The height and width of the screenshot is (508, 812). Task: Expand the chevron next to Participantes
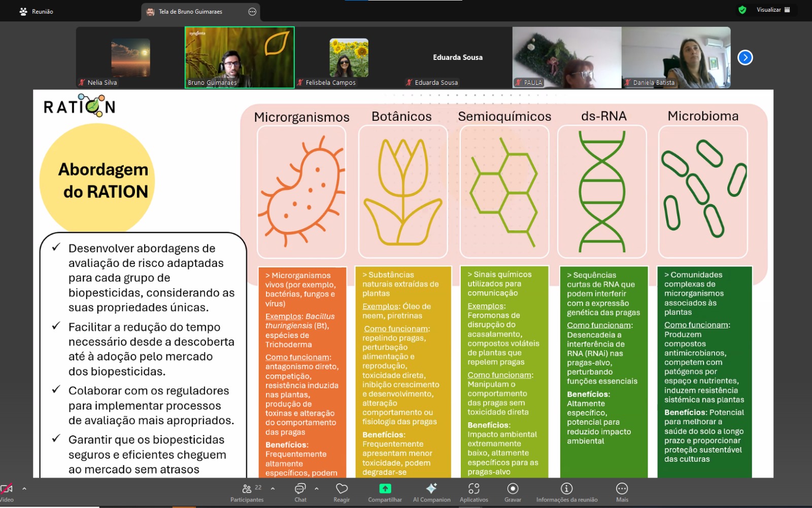(x=273, y=489)
